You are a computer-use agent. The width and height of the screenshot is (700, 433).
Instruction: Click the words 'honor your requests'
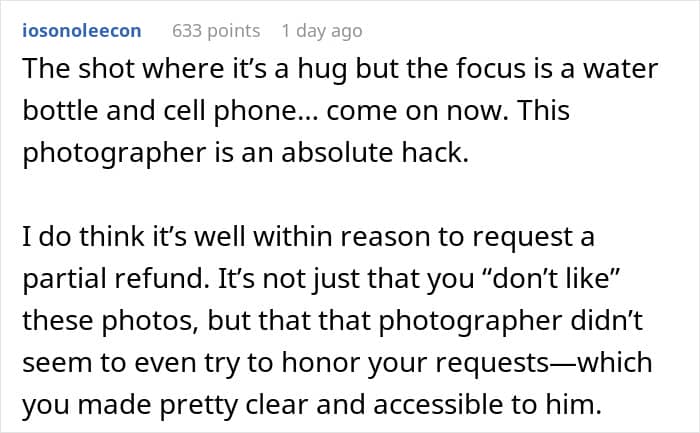(414, 362)
